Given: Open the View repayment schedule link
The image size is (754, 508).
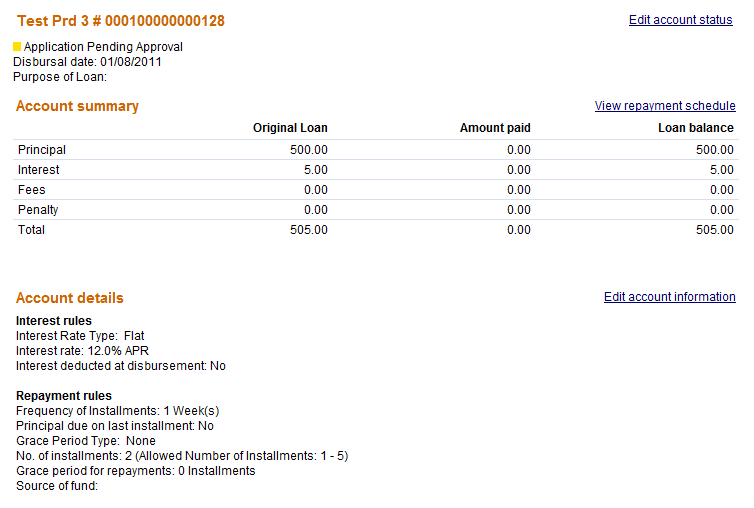Looking at the screenshot, I should [x=664, y=106].
